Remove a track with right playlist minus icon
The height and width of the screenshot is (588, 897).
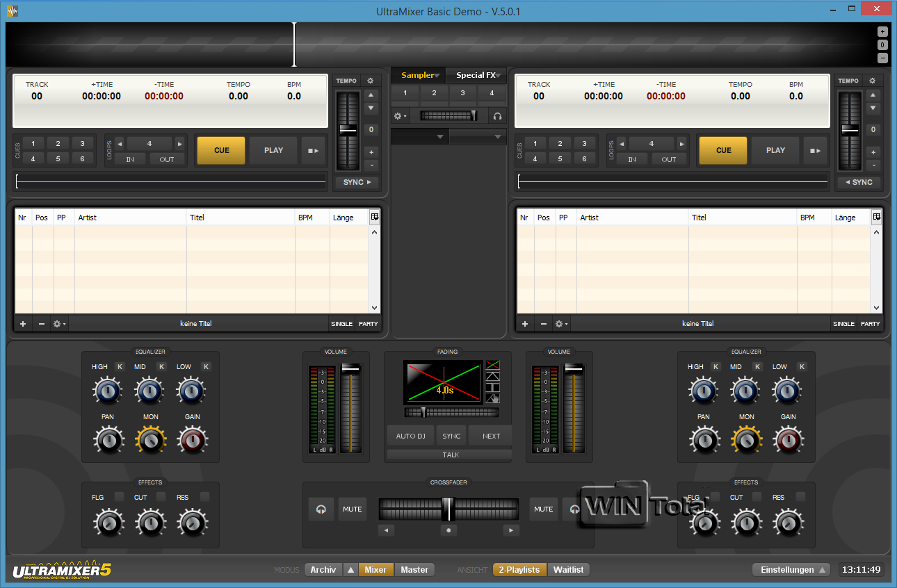tap(544, 324)
